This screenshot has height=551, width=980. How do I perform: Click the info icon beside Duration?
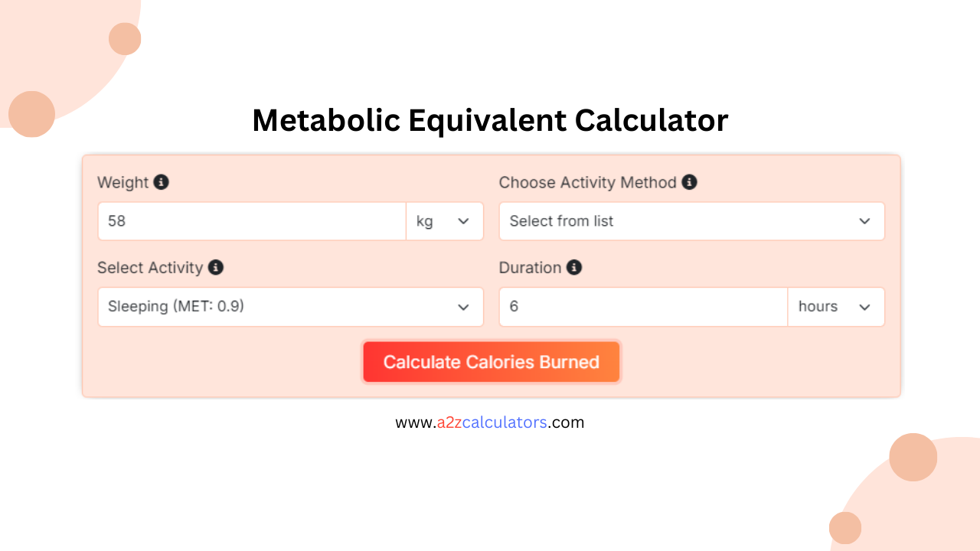pos(576,268)
